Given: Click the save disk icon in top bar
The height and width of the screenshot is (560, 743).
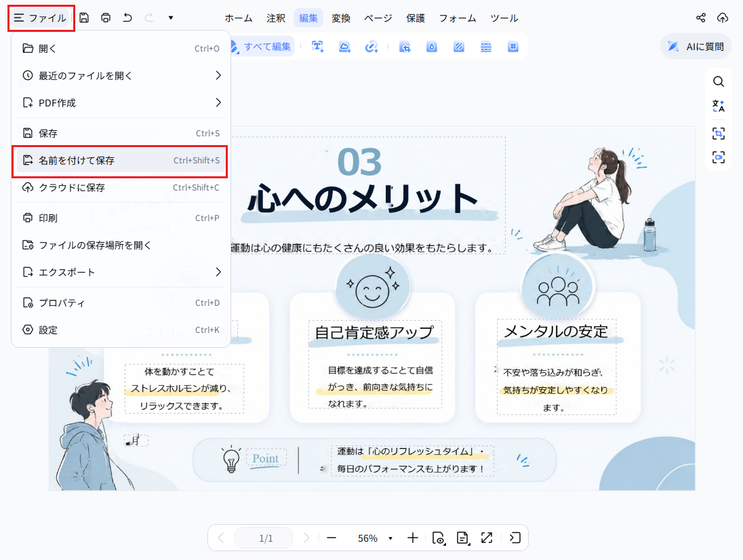Looking at the screenshot, I should click(84, 18).
